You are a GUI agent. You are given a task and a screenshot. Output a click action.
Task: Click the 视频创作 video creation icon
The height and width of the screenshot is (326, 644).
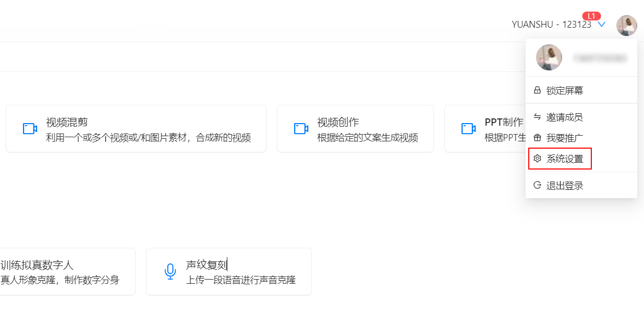click(x=301, y=127)
